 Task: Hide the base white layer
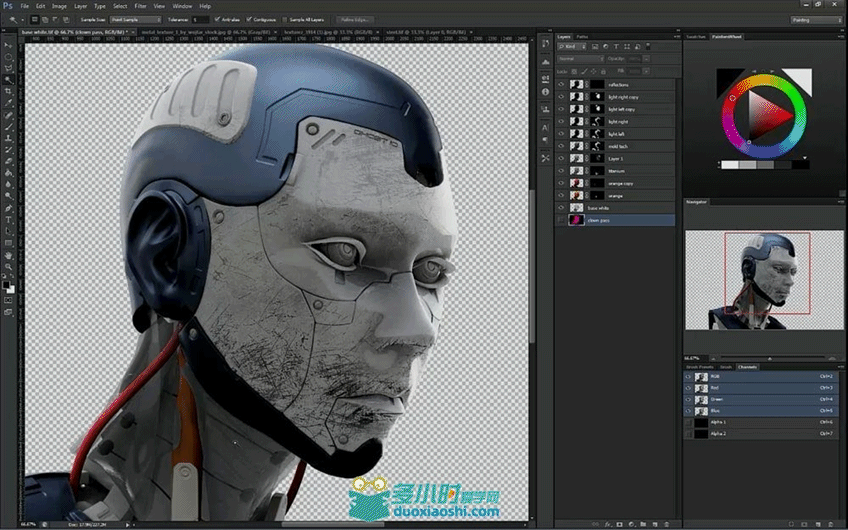pyautogui.click(x=561, y=208)
